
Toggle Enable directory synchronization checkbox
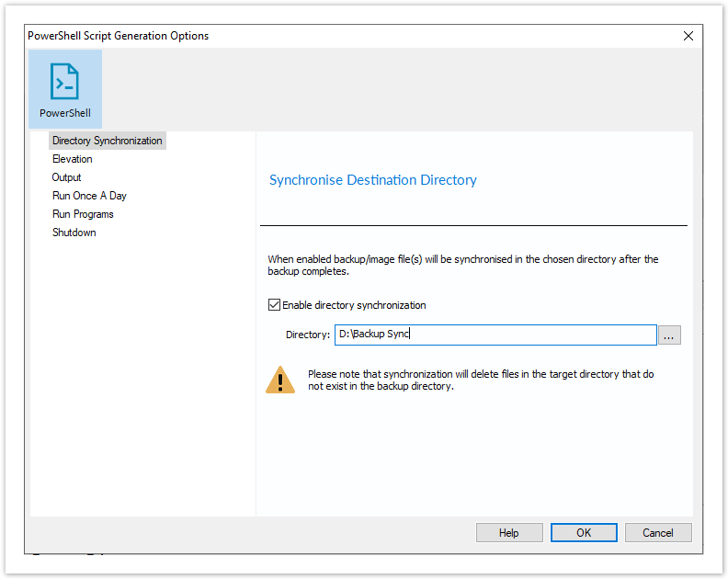(x=275, y=305)
